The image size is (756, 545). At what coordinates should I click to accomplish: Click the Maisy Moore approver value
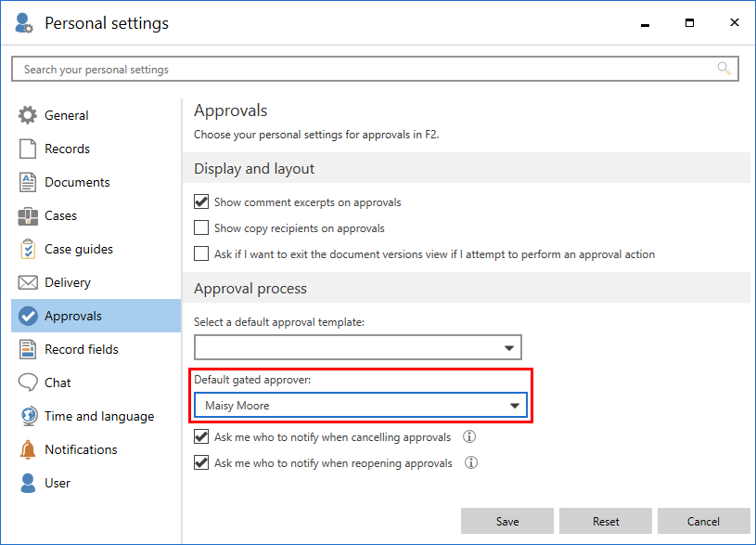tap(237, 406)
